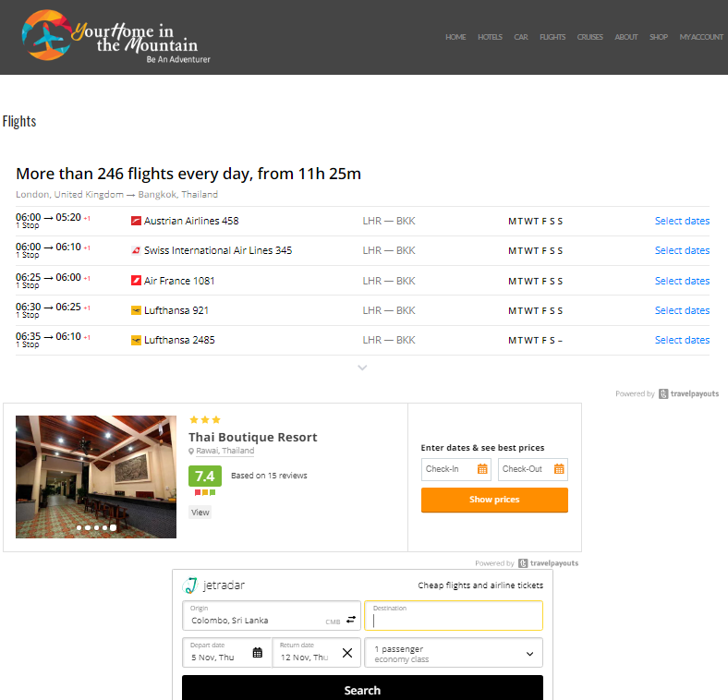The height and width of the screenshot is (700, 728).
Task: Click the View button for Thai Boutique Resort
Action: point(200,513)
